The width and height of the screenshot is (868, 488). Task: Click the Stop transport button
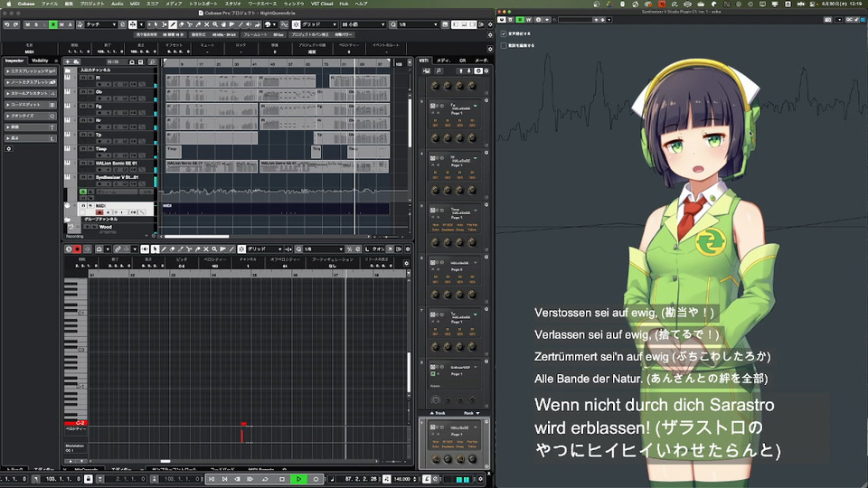[282, 479]
